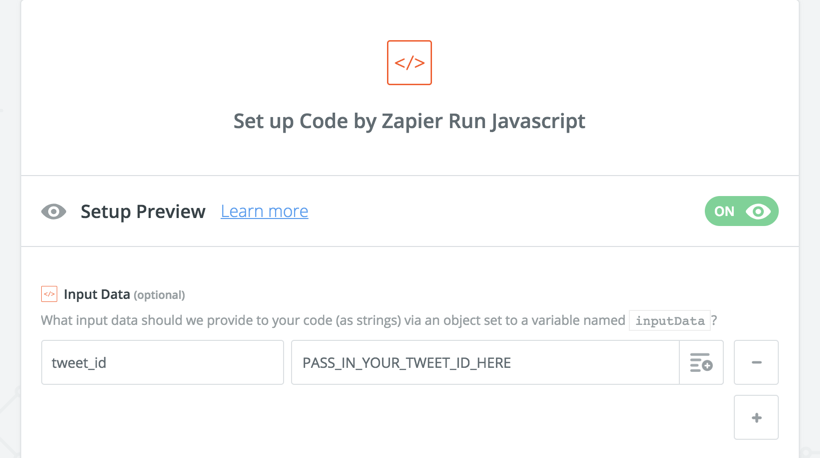Click the Input Data label
Viewport: 820px width, 458px height.
click(97, 294)
